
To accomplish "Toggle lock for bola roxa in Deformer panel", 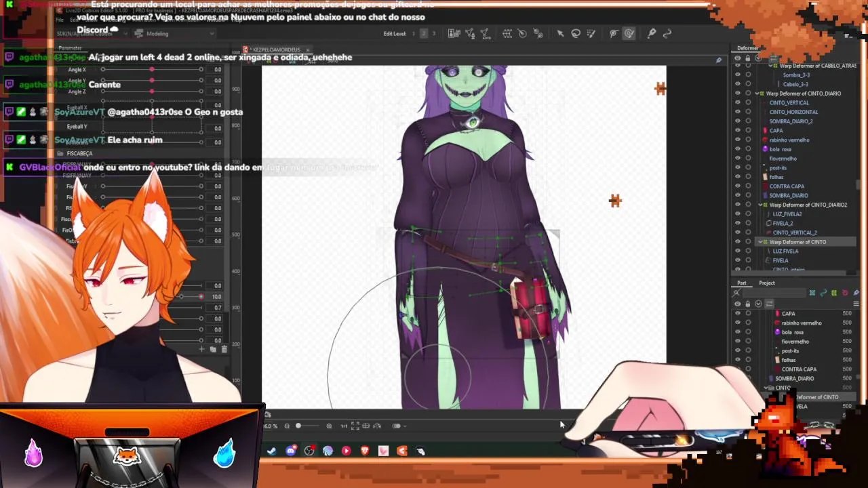I will [x=748, y=149].
